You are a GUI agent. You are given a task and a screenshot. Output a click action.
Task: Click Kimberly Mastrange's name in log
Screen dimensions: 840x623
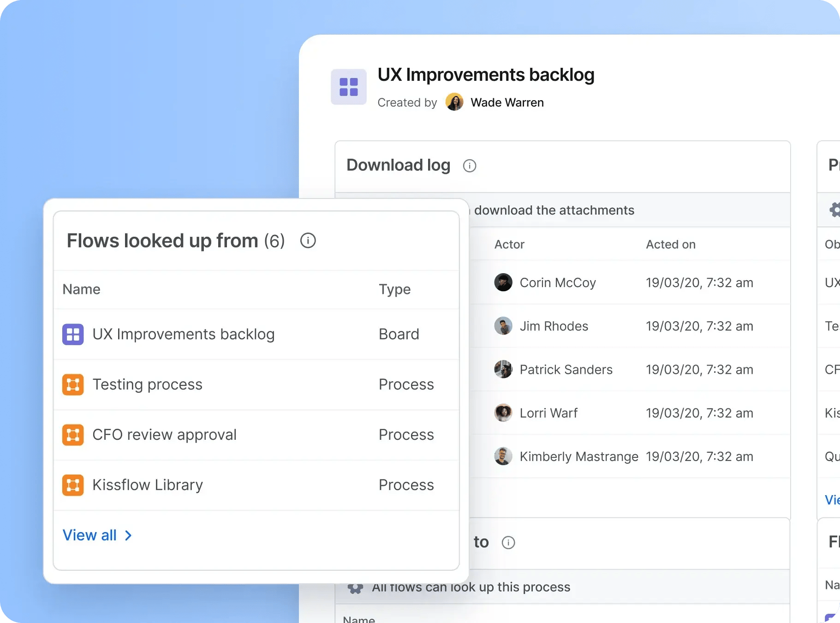[579, 456]
